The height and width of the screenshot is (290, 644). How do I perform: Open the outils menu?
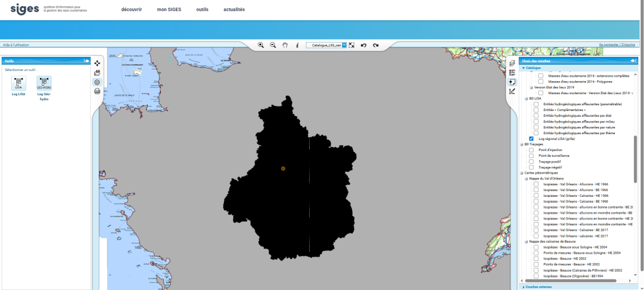[202, 9]
